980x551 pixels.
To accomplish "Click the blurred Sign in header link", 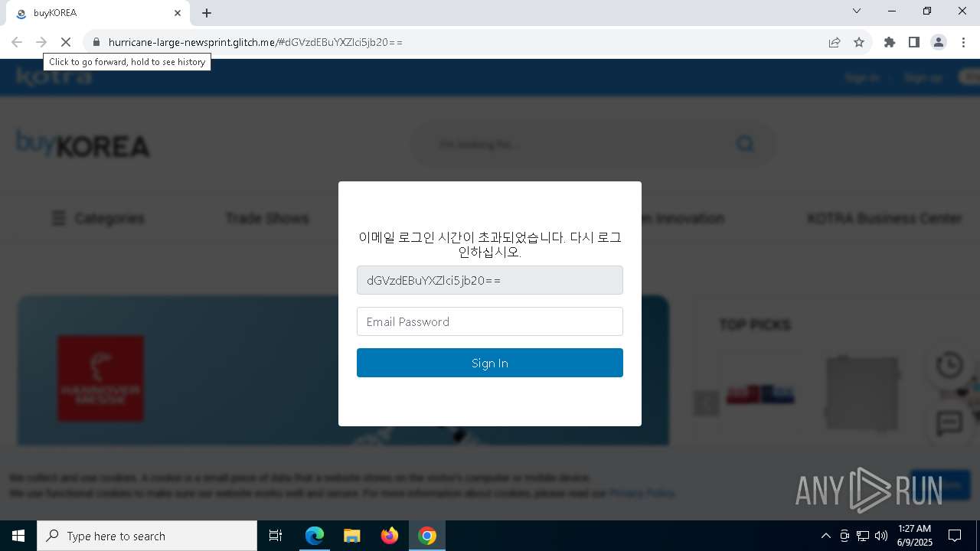I will [x=862, y=77].
